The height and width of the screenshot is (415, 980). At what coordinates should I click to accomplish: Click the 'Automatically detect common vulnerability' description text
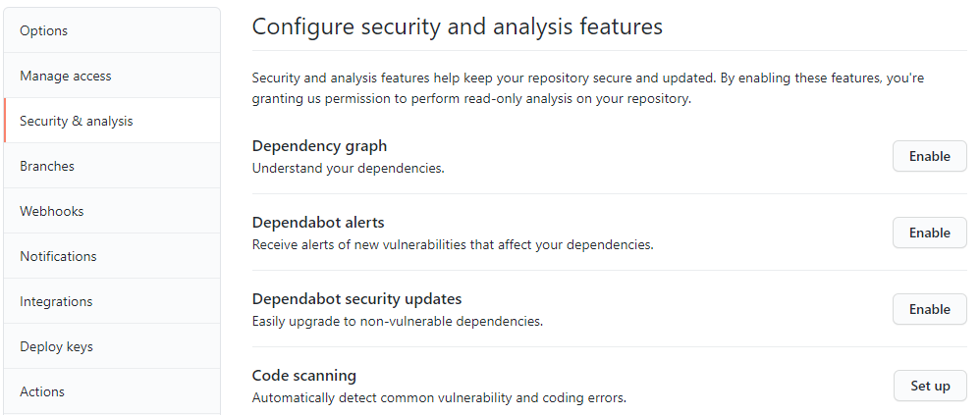[x=439, y=397]
